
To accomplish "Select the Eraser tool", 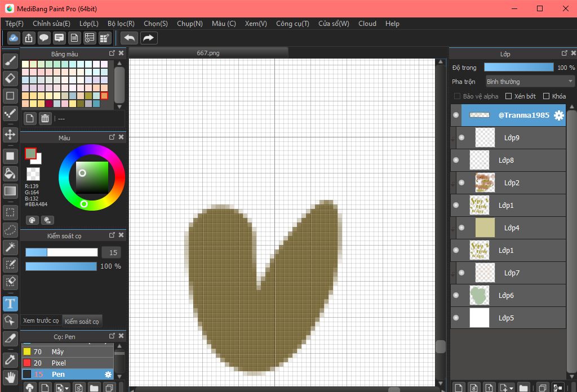I will [x=10, y=78].
